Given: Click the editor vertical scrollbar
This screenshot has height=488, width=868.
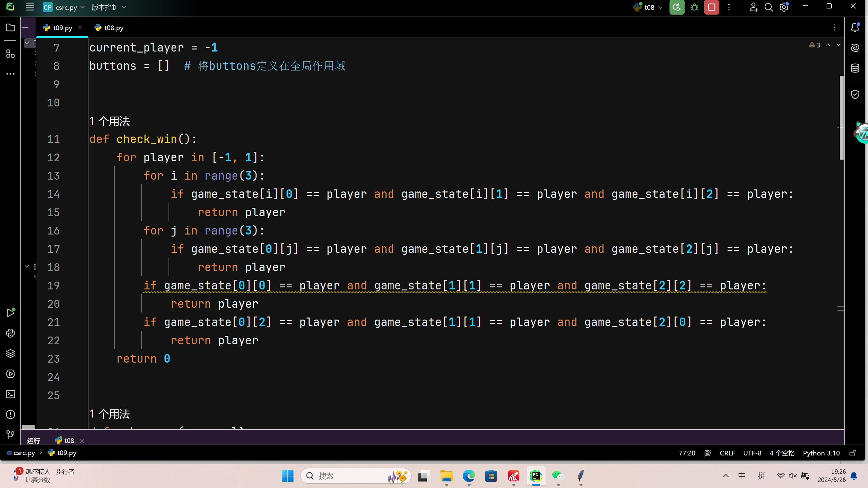Looking at the screenshot, I should pos(842,118).
